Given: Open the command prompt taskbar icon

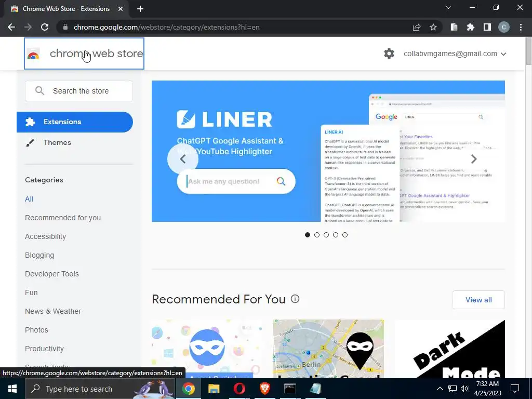Looking at the screenshot, I should tap(290, 389).
